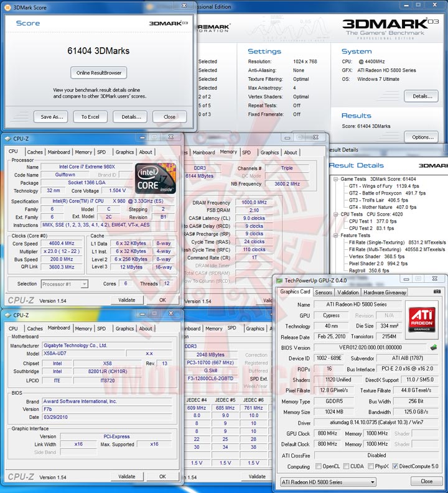Image resolution: width=448 pixels, height=493 pixels.
Task: Click the Options... button under Results
Action: (x=421, y=137)
